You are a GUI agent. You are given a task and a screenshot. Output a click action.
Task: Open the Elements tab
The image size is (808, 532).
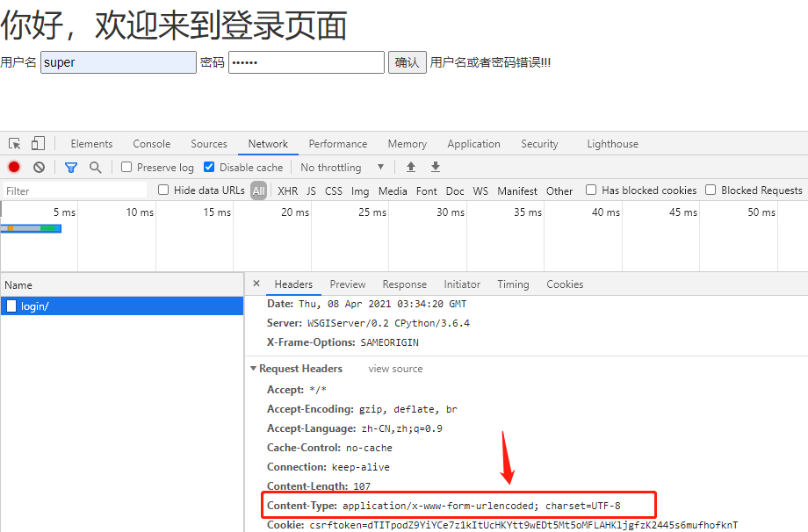[91, 144]
